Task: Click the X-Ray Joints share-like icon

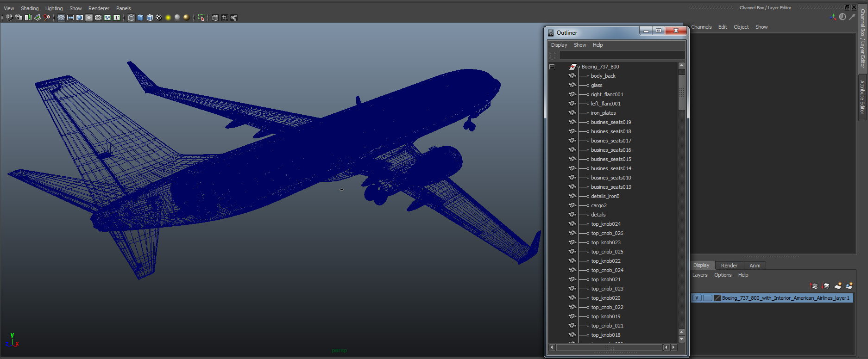Action: [x=234, y=18]
